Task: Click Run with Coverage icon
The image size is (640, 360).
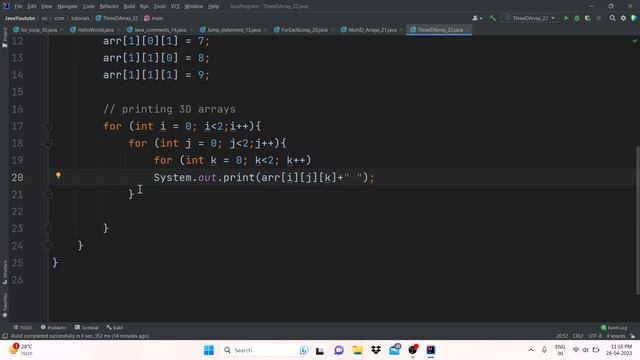Action: (x=588, y=18)
